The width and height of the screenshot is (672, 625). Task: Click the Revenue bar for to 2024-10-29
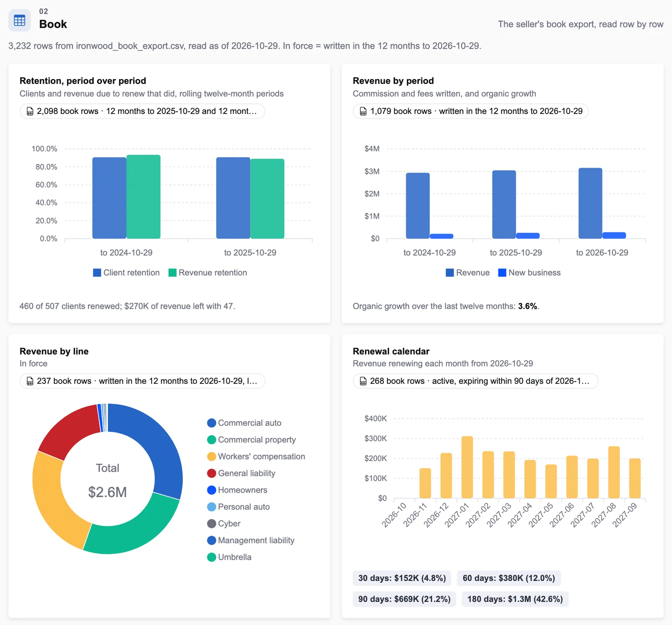click(418, 206)
